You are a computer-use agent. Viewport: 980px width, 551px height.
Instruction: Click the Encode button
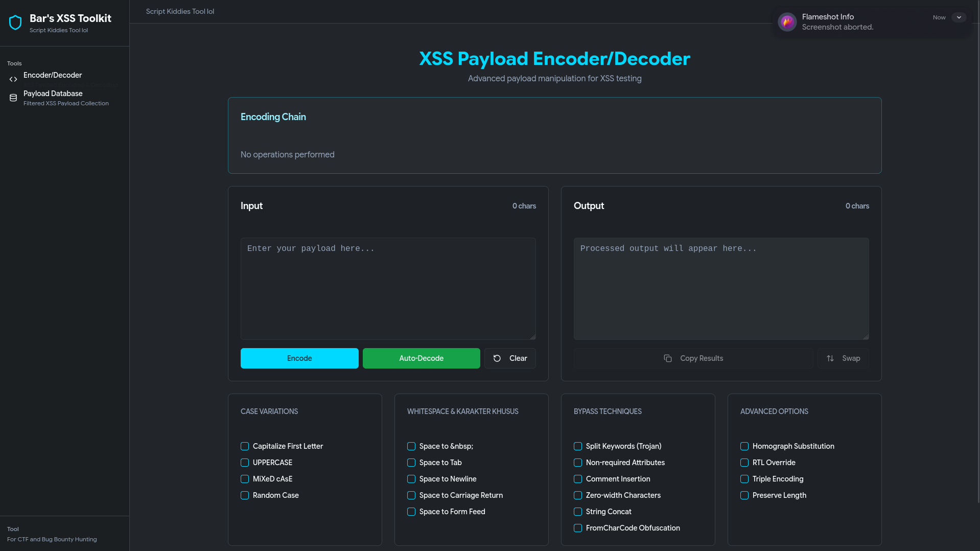299,358
